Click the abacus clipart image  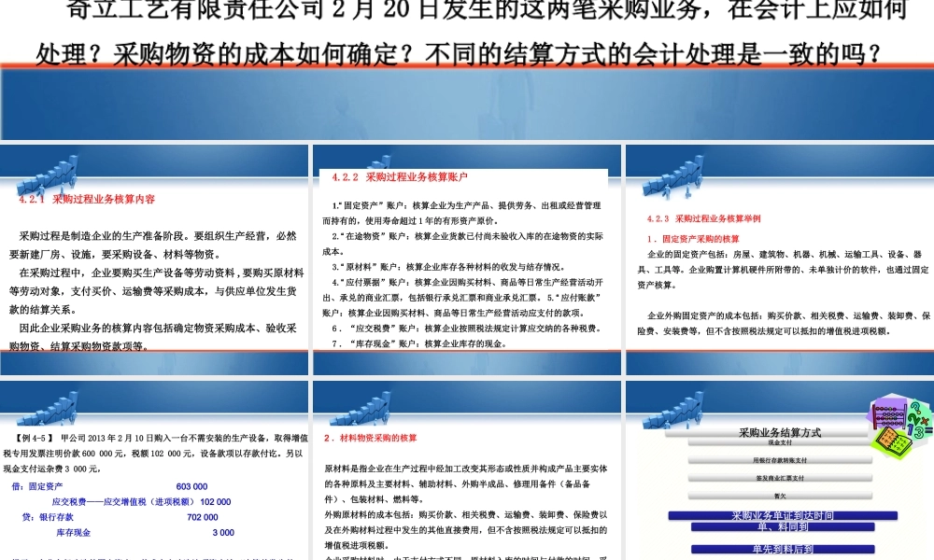point(888,416)
